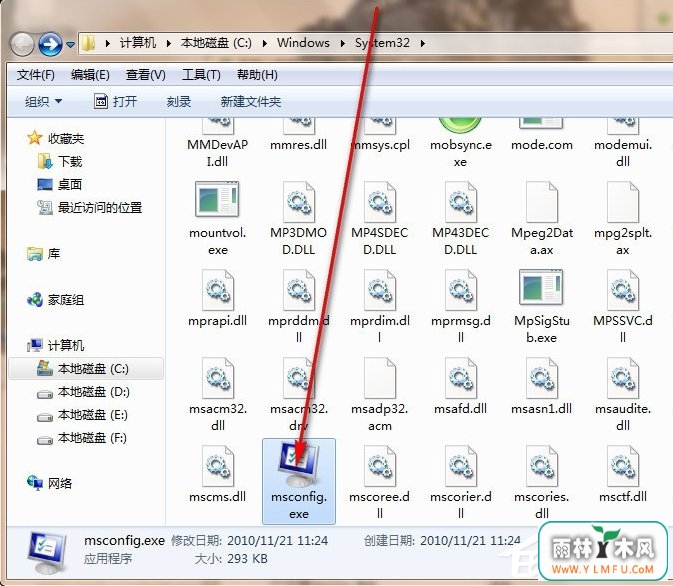
Task: Select the mpg2splt.ax file icon
Action: coord(623,201)
